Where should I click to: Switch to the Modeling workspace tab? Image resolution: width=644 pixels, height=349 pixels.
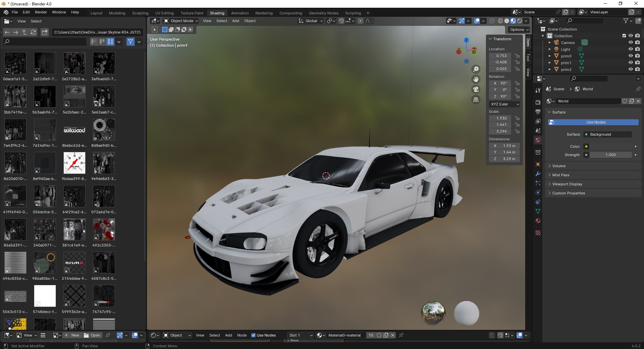[117, 13]
